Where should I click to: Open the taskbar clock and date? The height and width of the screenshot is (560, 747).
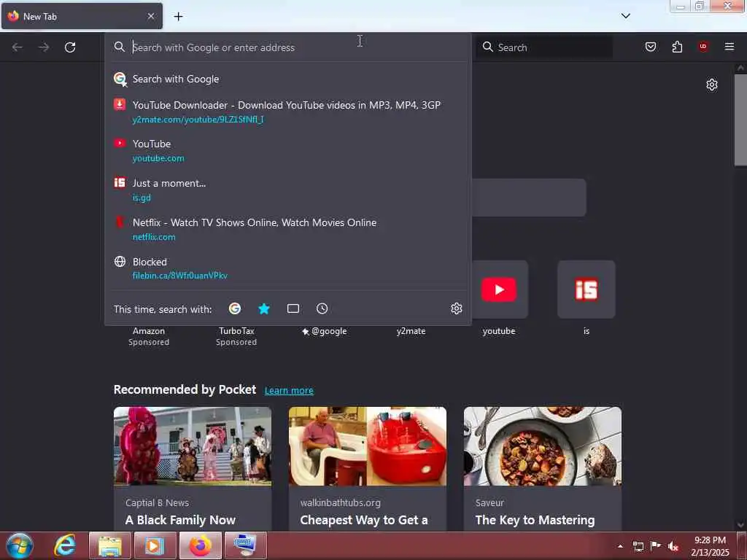point(710,546)
